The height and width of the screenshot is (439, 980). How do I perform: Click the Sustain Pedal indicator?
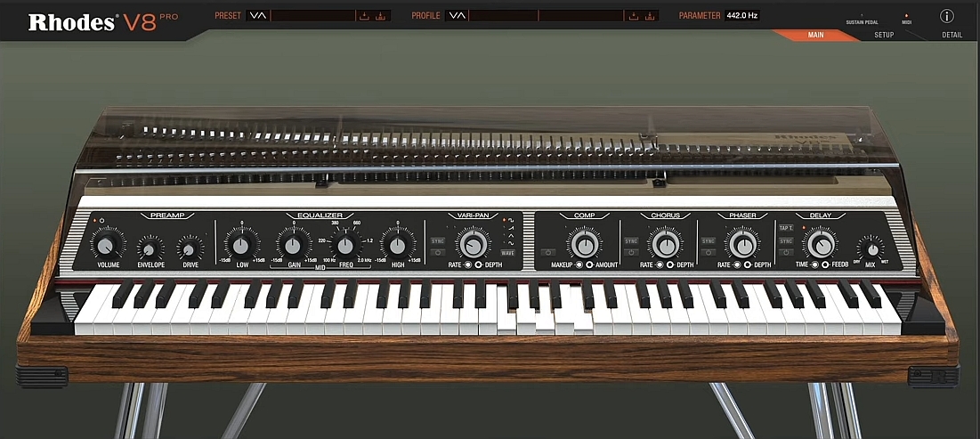(862, 15)
